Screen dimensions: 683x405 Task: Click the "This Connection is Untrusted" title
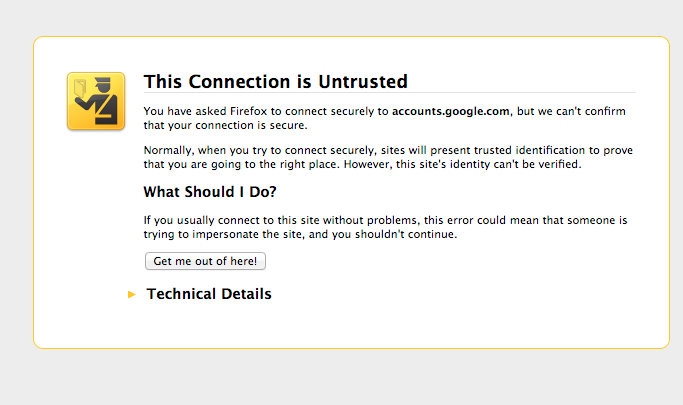point(275,81)
